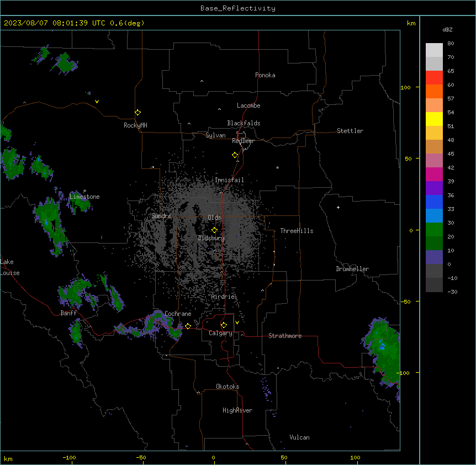
Task: Click the yellow marker south of RedDeer
Action: click(x=235, y=155)
